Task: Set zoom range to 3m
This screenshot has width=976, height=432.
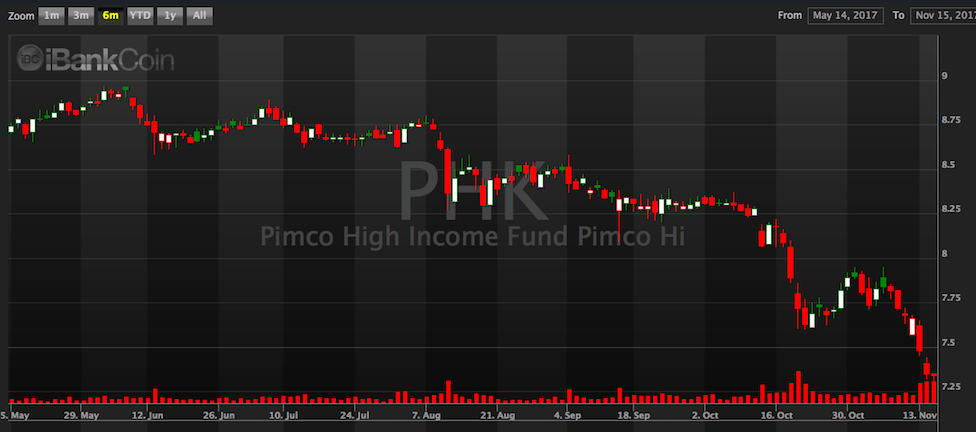Action: [80, 16]
